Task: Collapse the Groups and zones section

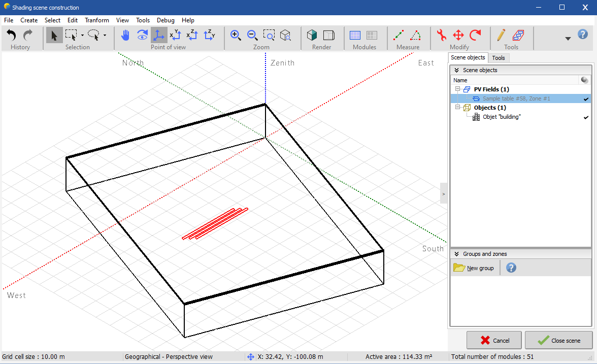Action: (x=456, y=254)
